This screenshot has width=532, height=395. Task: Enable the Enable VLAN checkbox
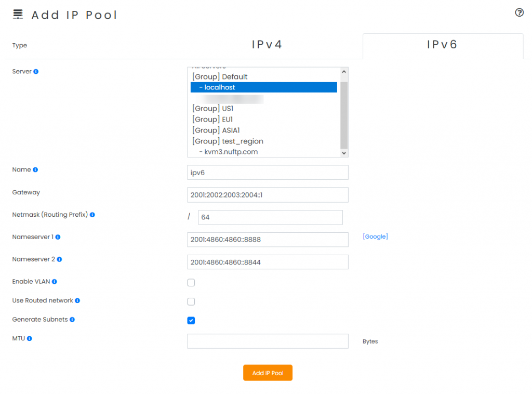191,282
